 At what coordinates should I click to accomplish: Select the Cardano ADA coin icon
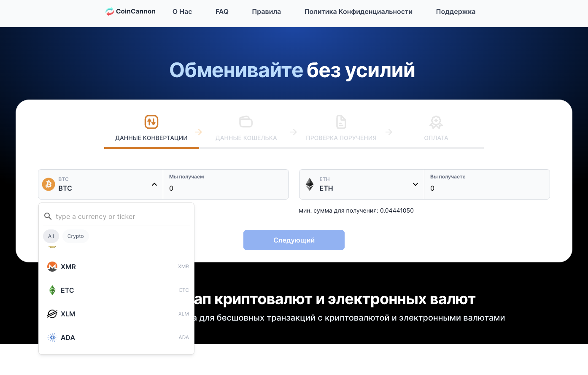52,337
